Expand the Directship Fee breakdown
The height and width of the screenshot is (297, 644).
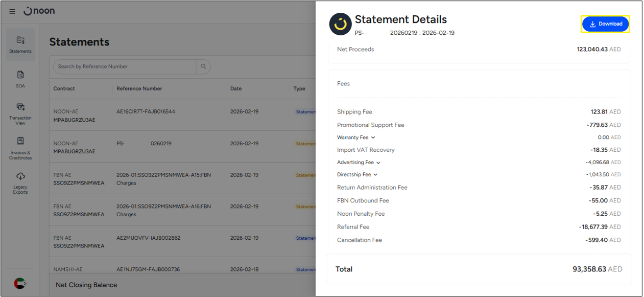[x=375, y=175]
